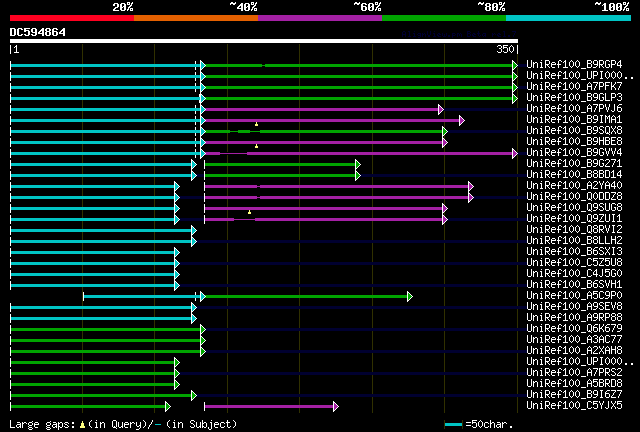Select the UniRef100_A7PFK7 hit label
The image size is (640, 432).
tap(574, 86)
